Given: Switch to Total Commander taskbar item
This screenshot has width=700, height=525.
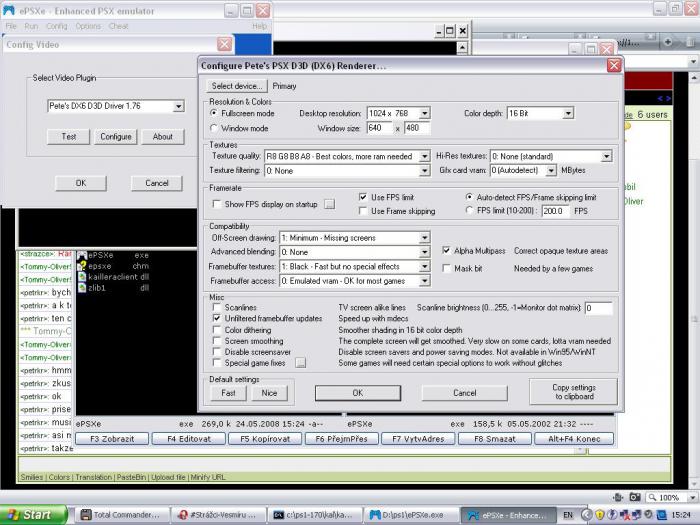Looking at the screenshot, I should pos(120,515).
